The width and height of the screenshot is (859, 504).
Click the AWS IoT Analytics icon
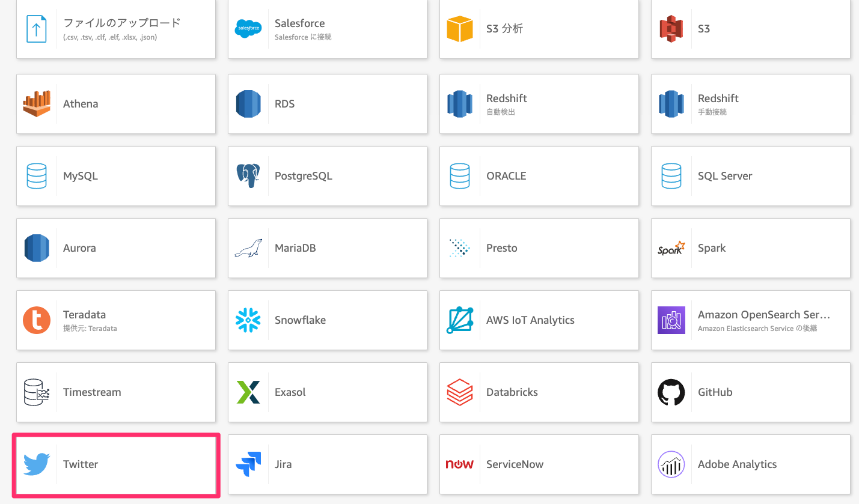pyautogui.click(x=460, y=320)
